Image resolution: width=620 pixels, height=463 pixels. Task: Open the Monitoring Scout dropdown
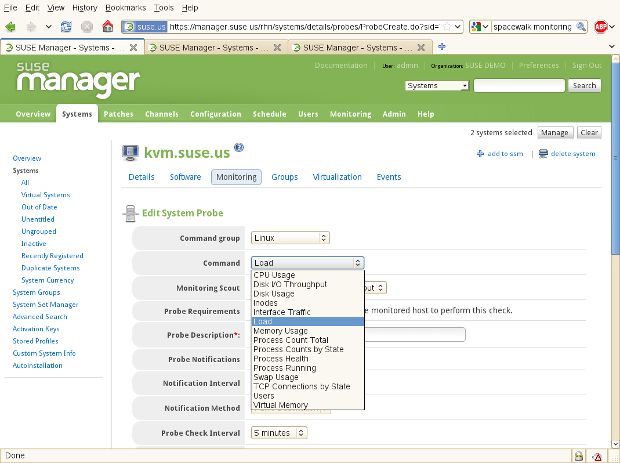tap(376, 287)
